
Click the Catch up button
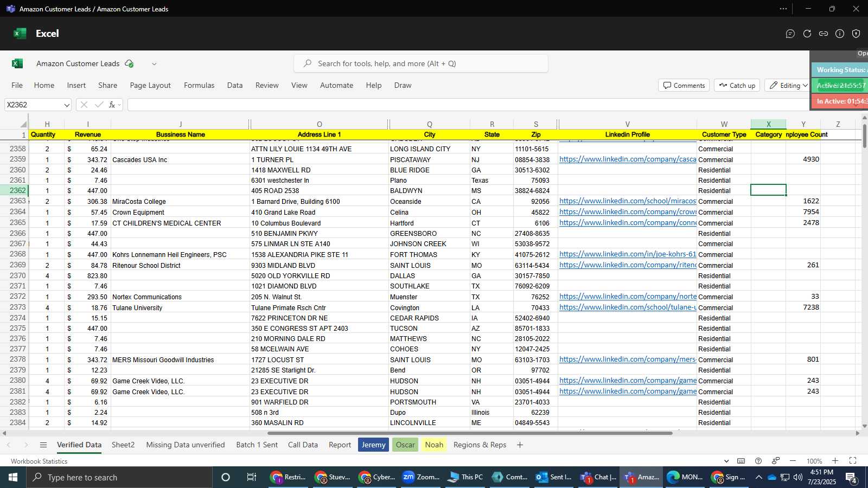pyautogui.click(x=737, y=85)
